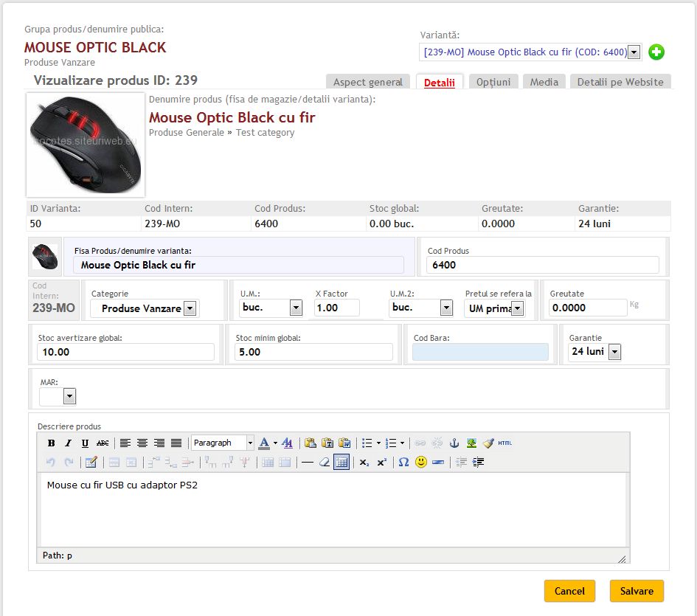Switch to the Aspect general tab
The height and width of the screenshot is (616, 697).
[367, 82]
